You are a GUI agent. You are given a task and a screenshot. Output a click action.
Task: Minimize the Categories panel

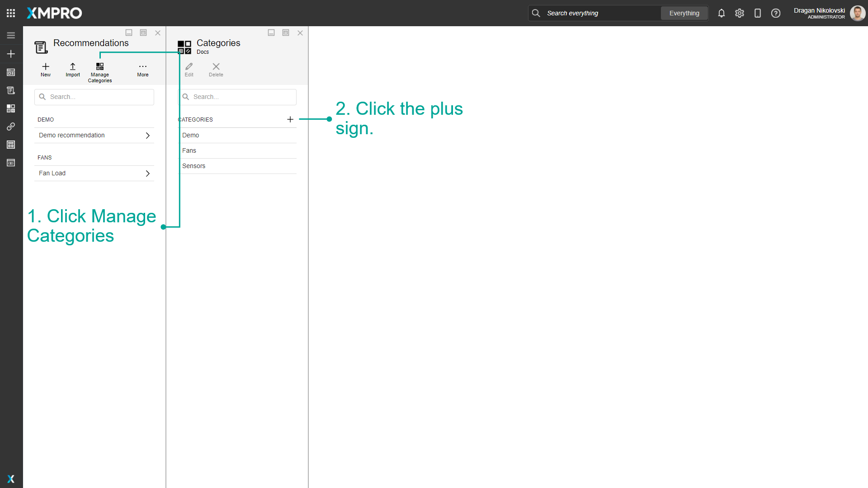point(271,33)
